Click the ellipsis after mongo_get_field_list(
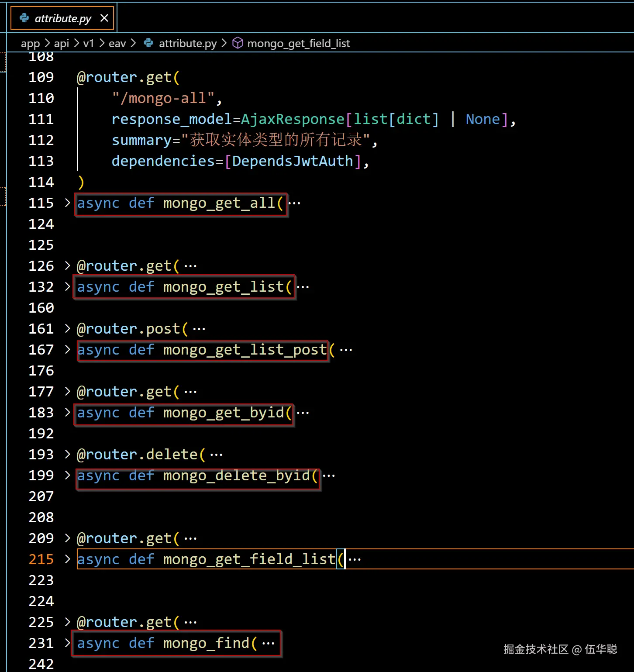This screenshot has width=634, height=672. (x=355, y=559)
